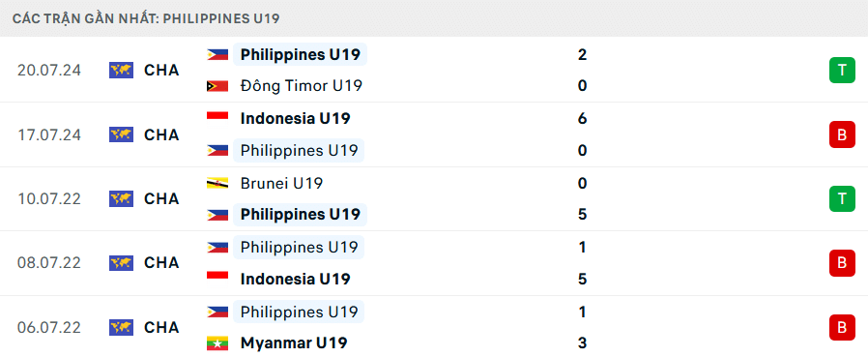Click the 6 score of Indonesia U19

(582, 119)
